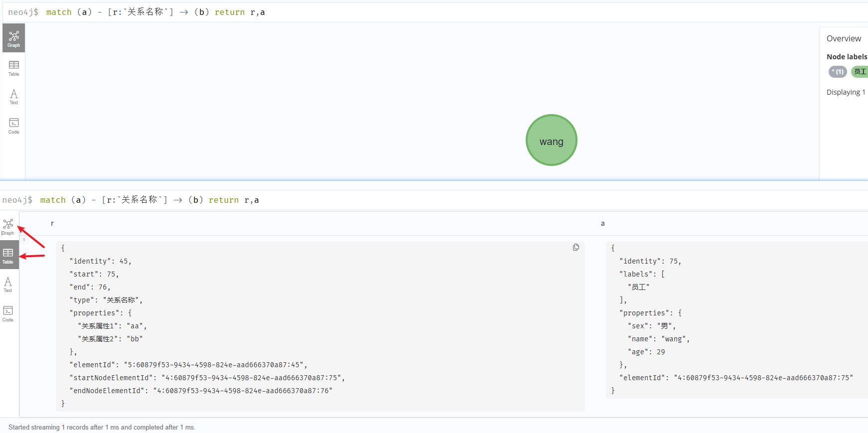Copy the relationship r JSON to clipboard
This screenshot has height=433, width=868.
(x=576, y=247)
